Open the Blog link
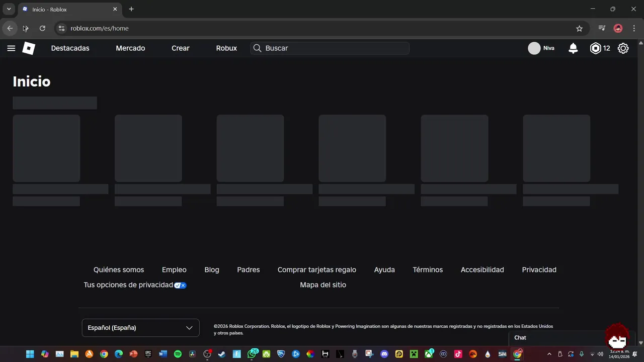The image size is (644, 362). (212, 270)
